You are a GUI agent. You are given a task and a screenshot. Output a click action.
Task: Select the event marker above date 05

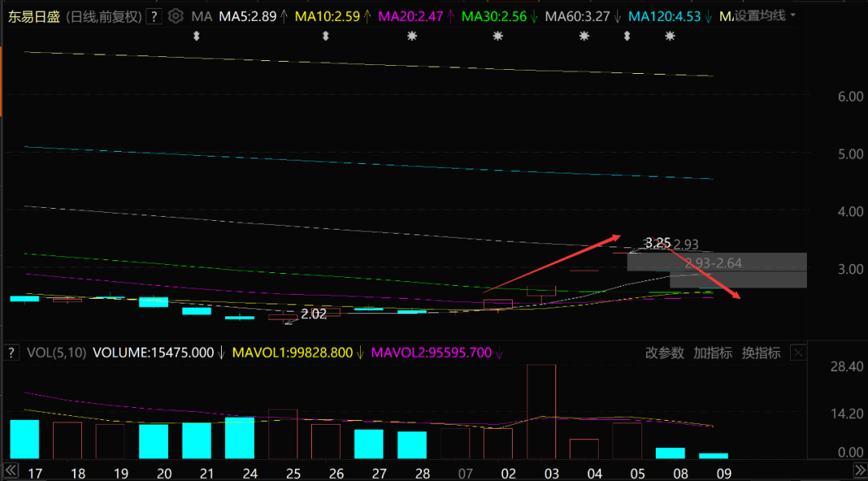pyautogui.click(x=627, y=36)
